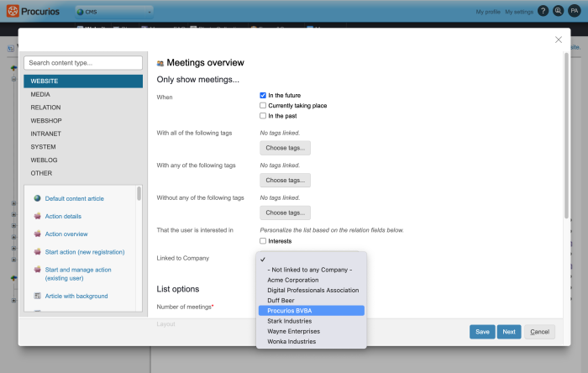Toggle the In the future checkbox

[x=263, y=95]
